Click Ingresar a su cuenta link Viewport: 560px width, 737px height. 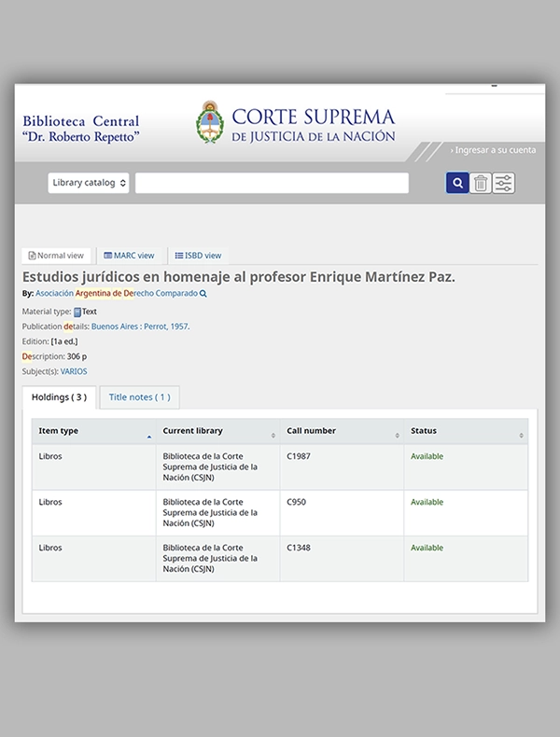tap(493, 150)
